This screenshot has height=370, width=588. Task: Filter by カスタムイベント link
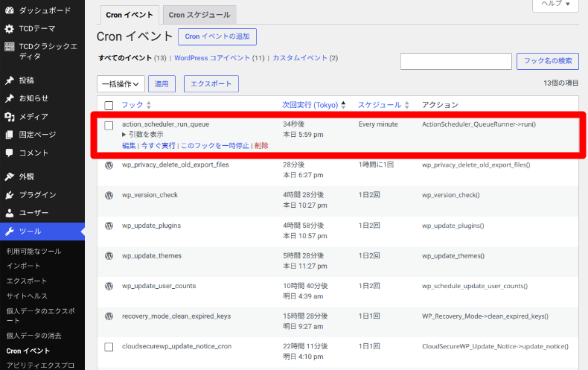click(x=300, y=58)
